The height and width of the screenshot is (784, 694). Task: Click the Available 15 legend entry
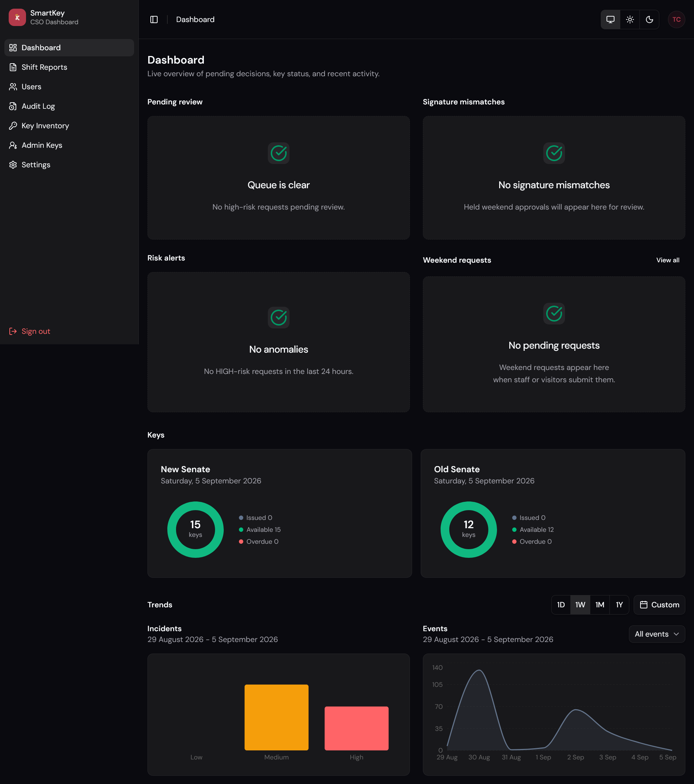[x=260, y=530]
